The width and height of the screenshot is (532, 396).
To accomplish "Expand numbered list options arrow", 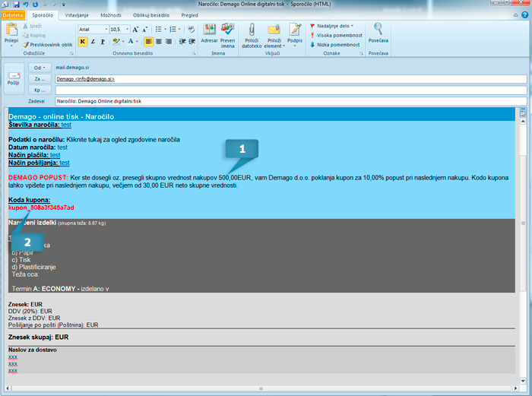I will coord(179,30).
